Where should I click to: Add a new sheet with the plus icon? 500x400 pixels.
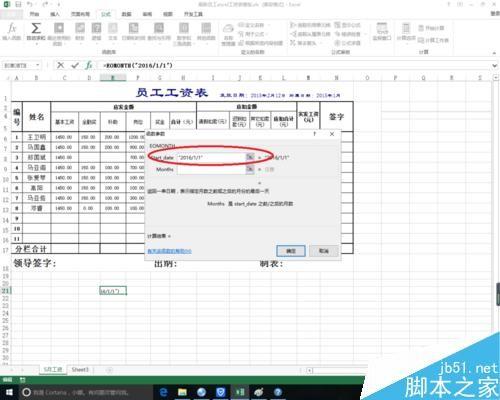[x=109, y=370]
